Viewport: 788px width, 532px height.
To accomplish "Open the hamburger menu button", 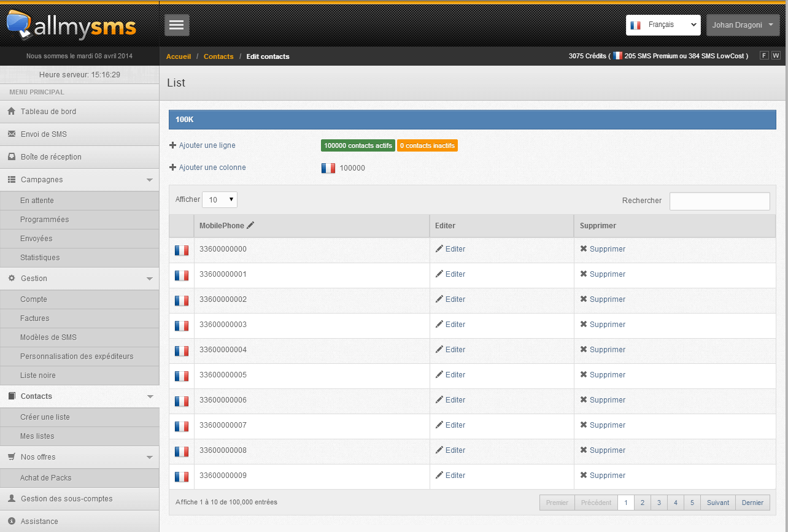I will (177, 25).
